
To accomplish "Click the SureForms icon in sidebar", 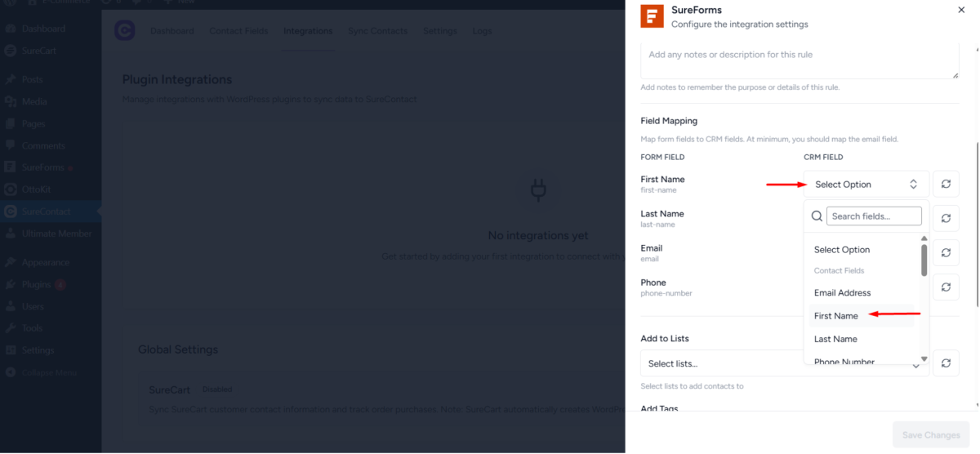I will click(10, 167).
